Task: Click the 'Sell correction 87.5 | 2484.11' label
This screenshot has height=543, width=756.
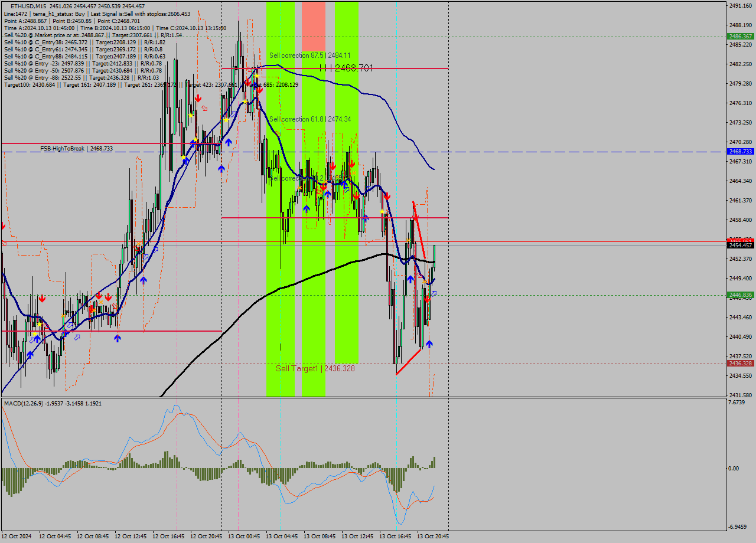Action: coord(309,55)
